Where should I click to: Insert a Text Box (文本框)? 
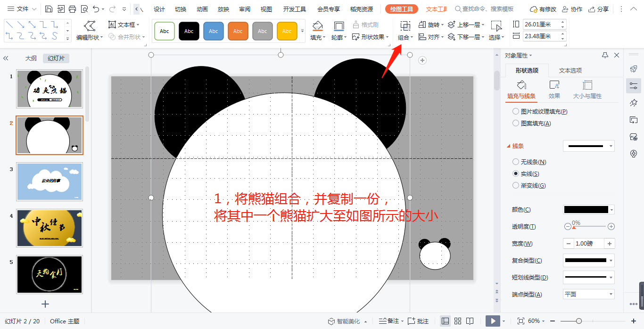coord(124,25)
